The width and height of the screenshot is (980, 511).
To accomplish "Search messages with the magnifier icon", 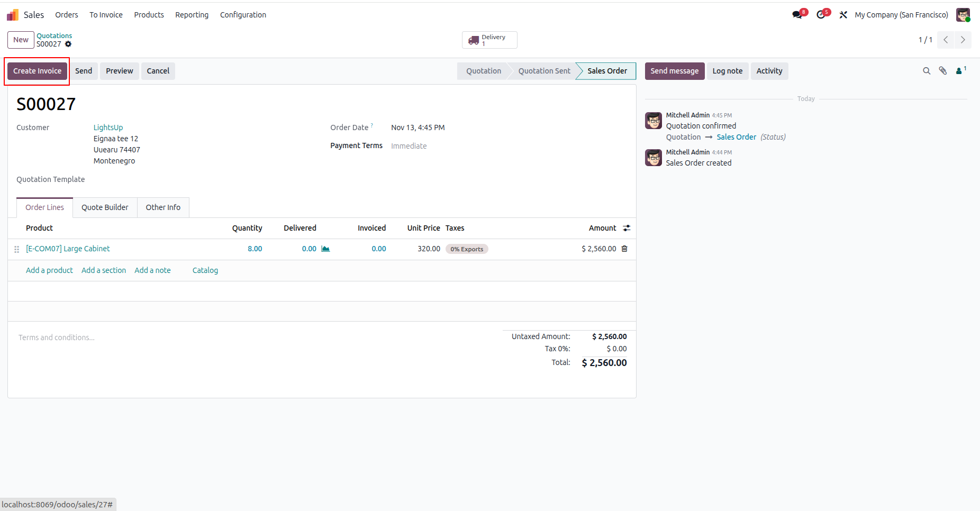I will tap(927, 71).
